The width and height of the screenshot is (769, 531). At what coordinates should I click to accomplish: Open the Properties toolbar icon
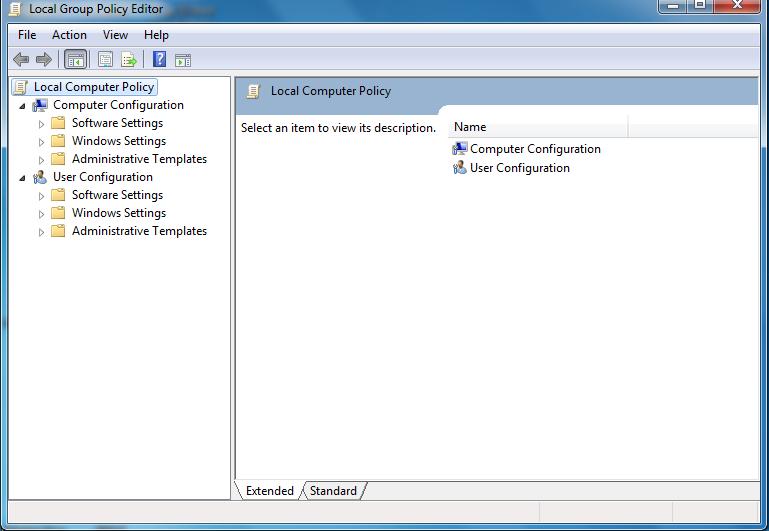(105, 60)
